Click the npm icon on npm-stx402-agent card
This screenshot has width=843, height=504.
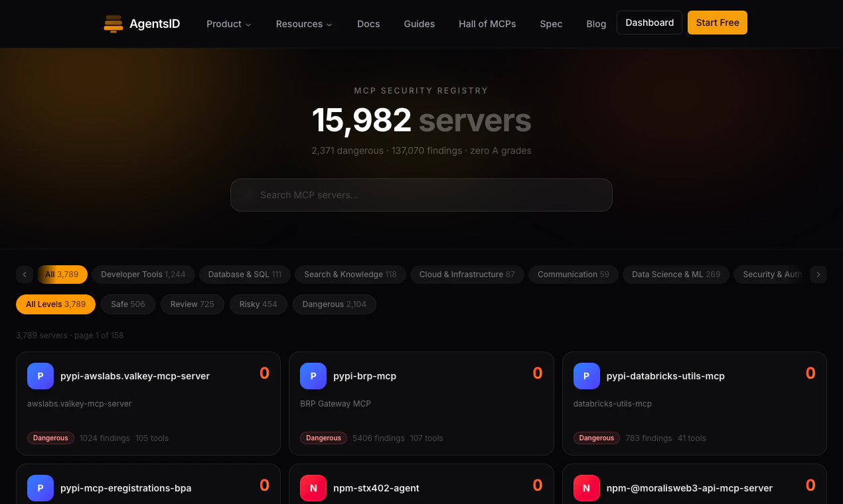[313, 488]
